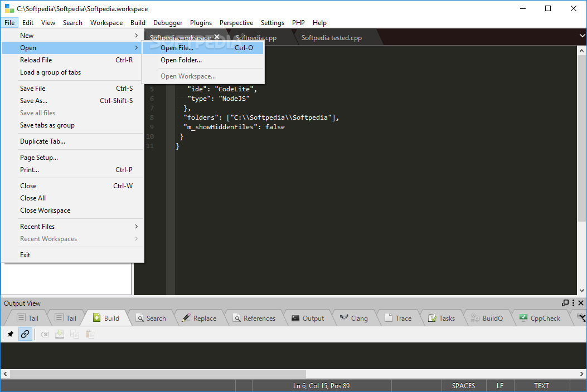Select Page Setup... menu entry
The height and width of the screenshot is (392, 587).
[72, 158]
